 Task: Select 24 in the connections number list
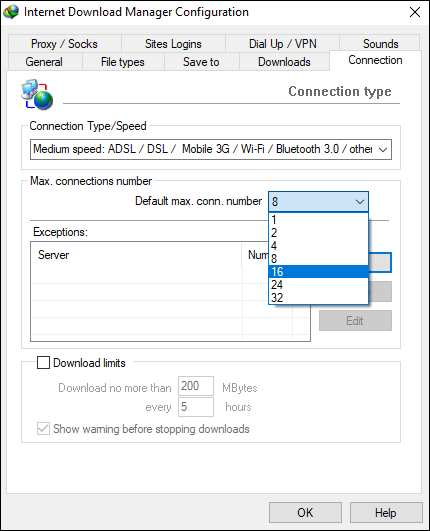point(318,284)
